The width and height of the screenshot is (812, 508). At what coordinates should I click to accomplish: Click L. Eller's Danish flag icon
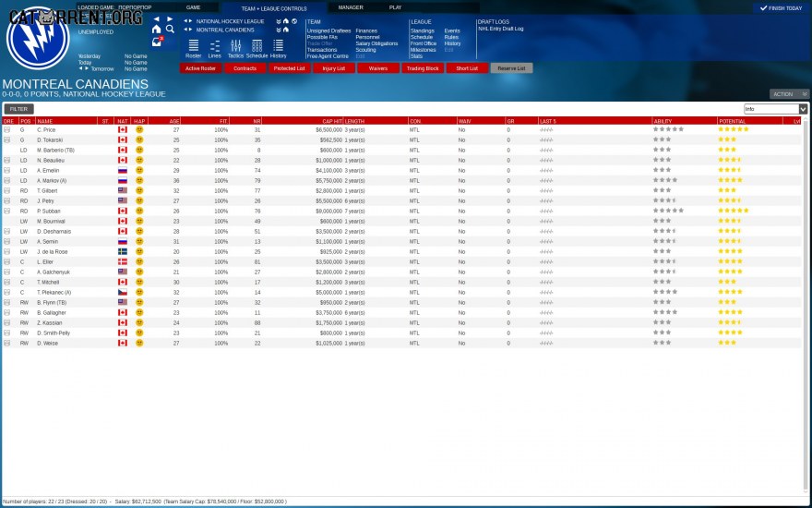pyautogui.click(x=123, y=261)
